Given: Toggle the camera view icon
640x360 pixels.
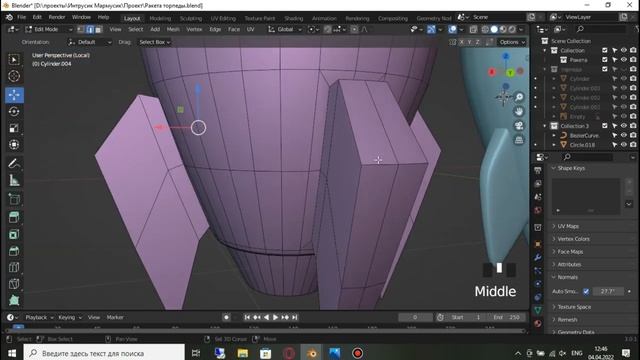Looking at the screenshot, I should [x=519, y=126].
